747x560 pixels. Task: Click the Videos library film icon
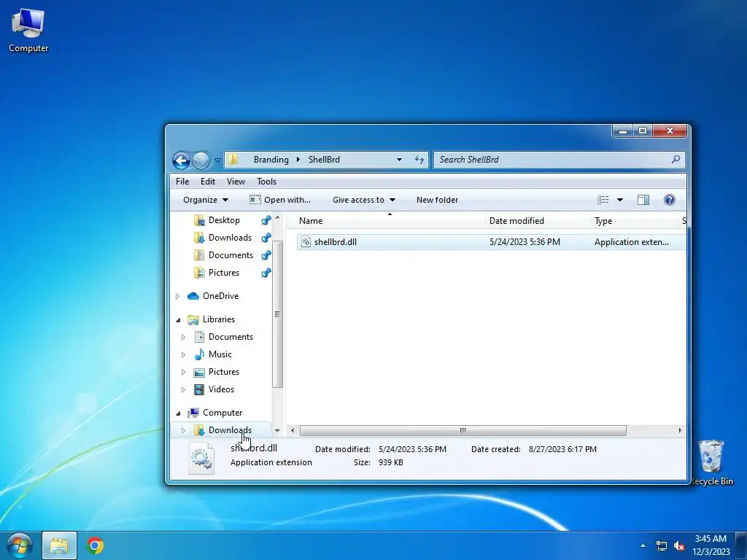click(x=199, y=389)
